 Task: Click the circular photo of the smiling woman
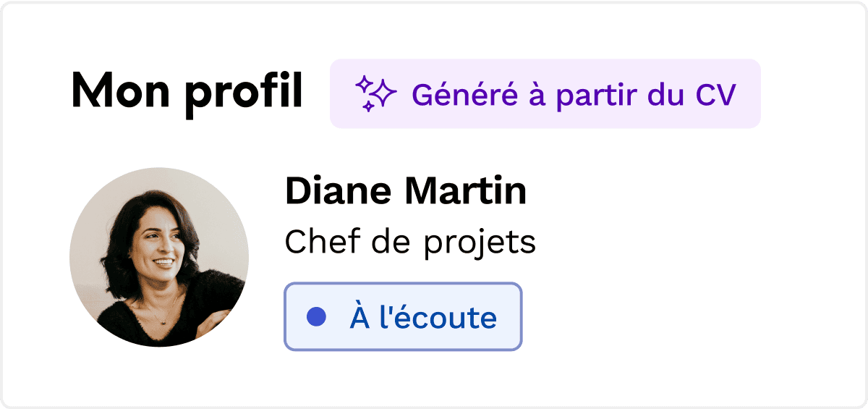(x=159, y=257)
